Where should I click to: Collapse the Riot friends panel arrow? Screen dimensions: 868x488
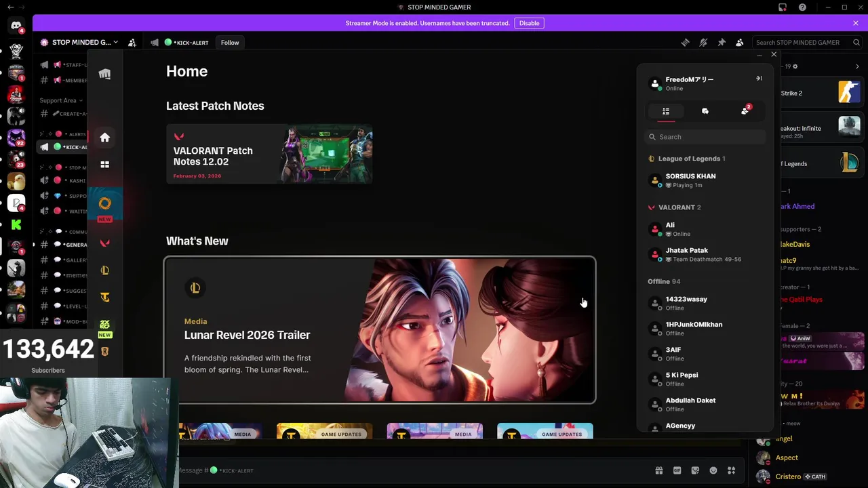coord(759,79)
